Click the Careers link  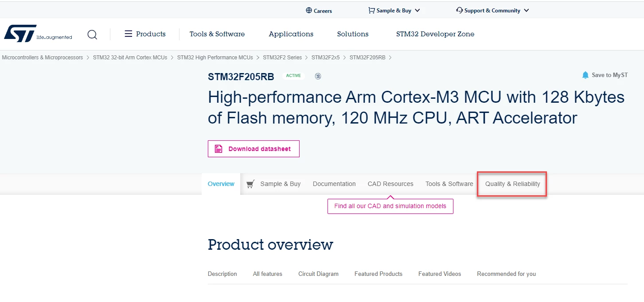(323, 11)
